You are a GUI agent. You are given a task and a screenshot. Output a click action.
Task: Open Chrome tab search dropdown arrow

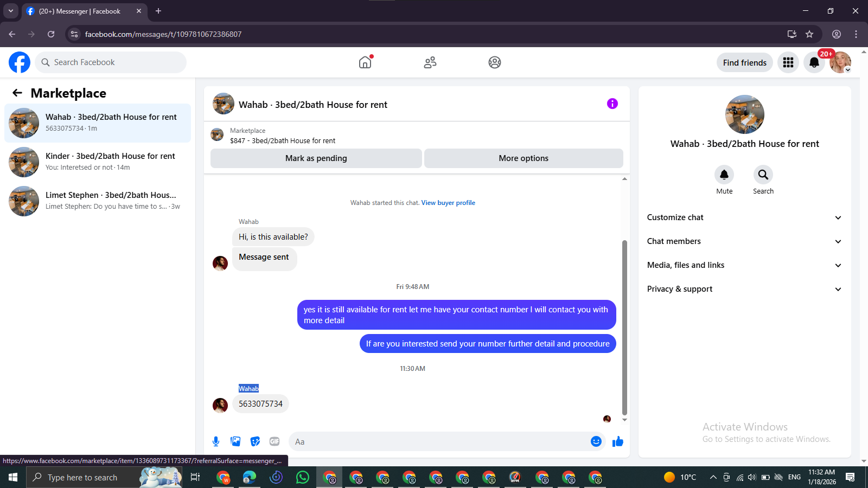click(10, 11)
